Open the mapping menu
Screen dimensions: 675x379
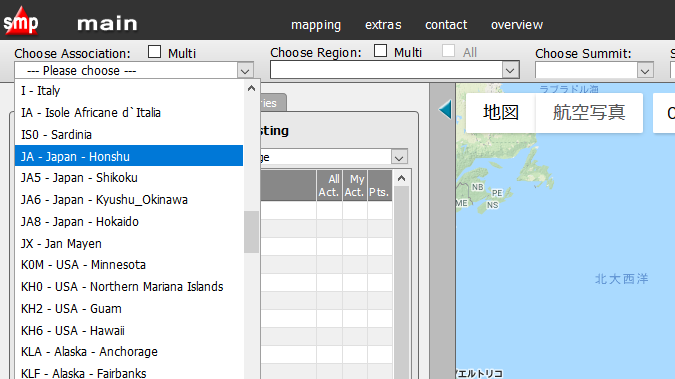coord(316,25)
